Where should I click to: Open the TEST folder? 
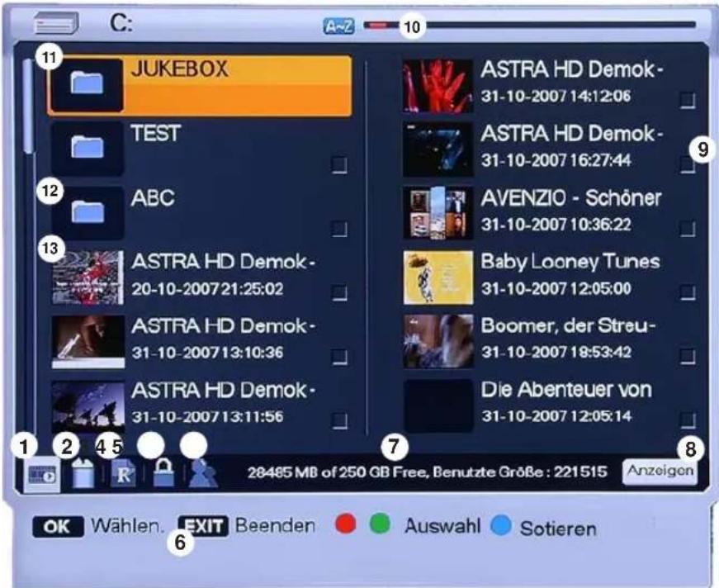point(200,149)
